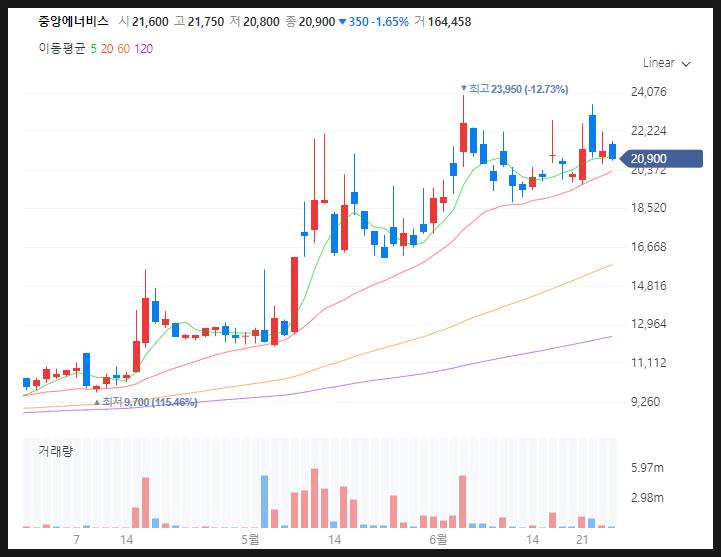Click the last blue candlestick on the chart
The width and height of the screenshot is (721, 557).
[x=612, y=151]
